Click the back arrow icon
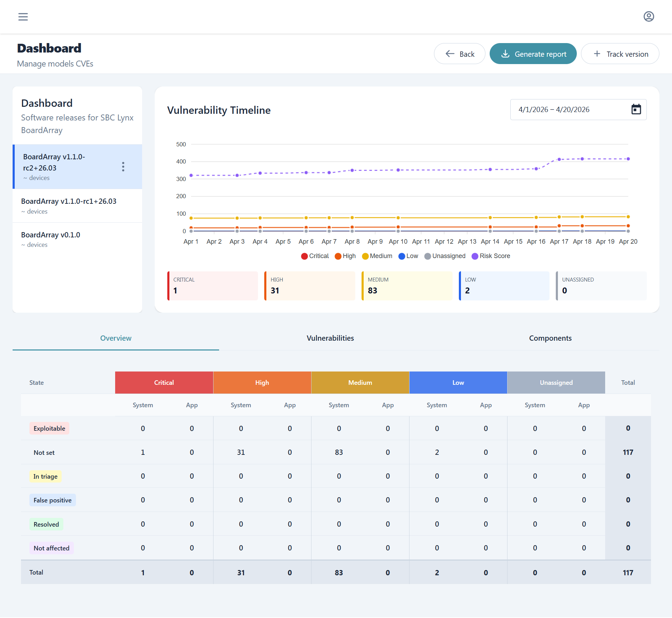This screenshot has height=618, width=672. [x=450, y=54]
